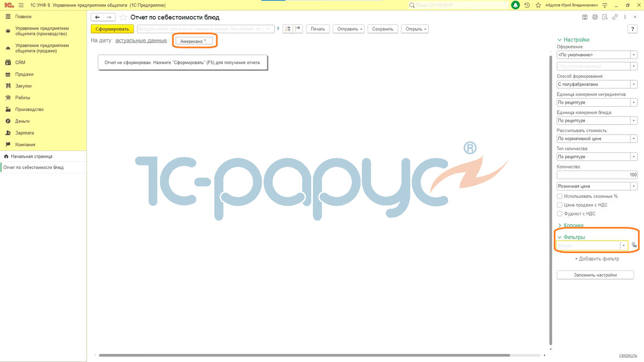
Task: Click the blue question mark beside search
Action: pyautogui.click(x=277, y=29)
